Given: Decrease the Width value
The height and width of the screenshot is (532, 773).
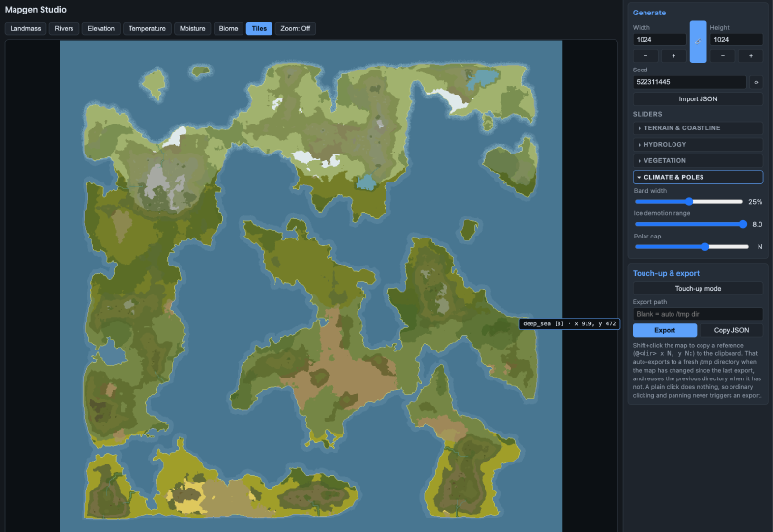Looking at the screenshot, I should (645, 56).
